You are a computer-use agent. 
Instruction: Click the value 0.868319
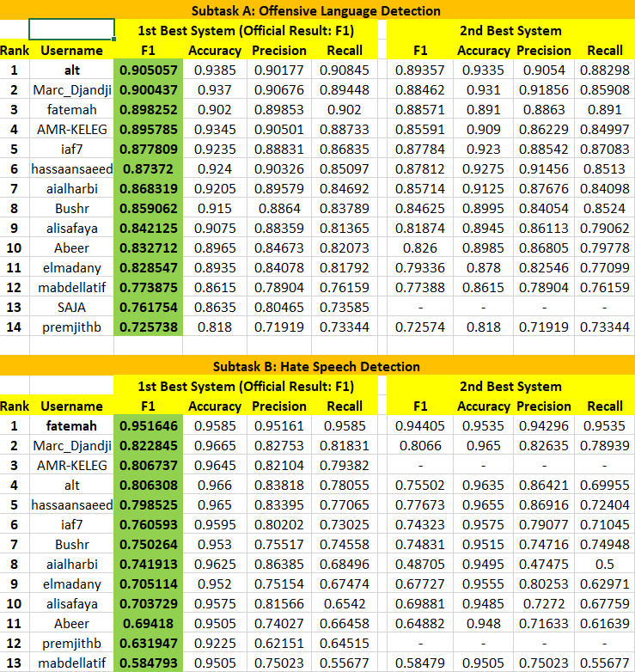[149, 188]
